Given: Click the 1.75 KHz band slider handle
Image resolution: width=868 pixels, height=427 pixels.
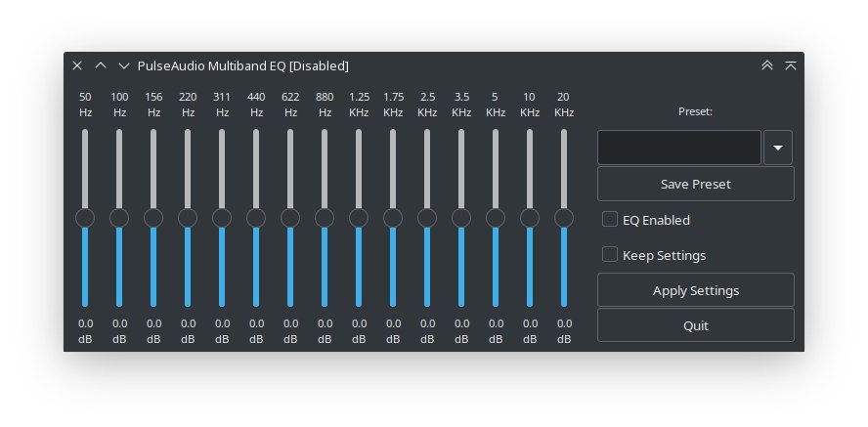Looking at the screenshot, I should click(393, 218).
